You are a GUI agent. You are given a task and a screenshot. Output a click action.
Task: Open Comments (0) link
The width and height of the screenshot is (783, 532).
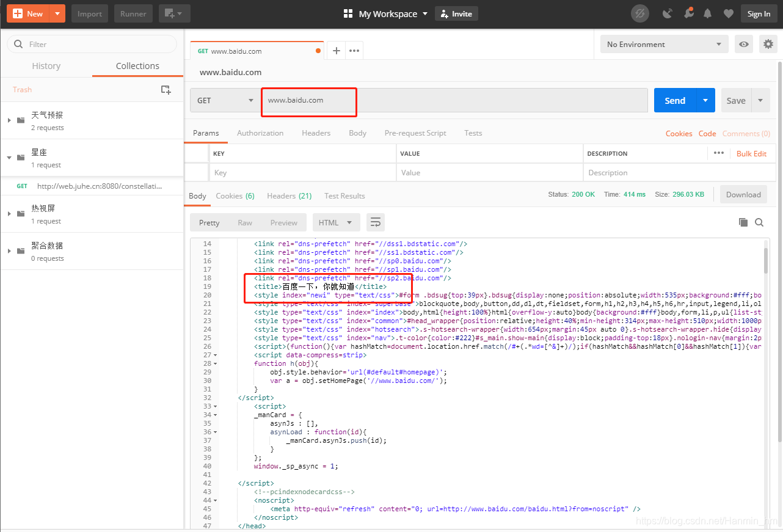[746, 134]
